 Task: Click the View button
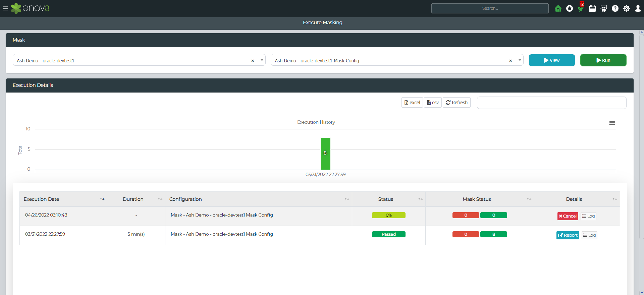point(552,60)
